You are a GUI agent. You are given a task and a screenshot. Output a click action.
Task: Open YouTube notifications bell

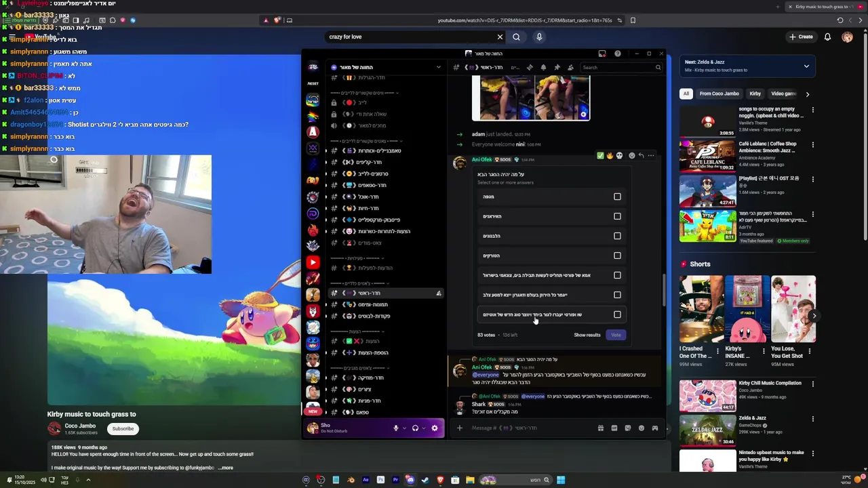[x=827, y=37]
